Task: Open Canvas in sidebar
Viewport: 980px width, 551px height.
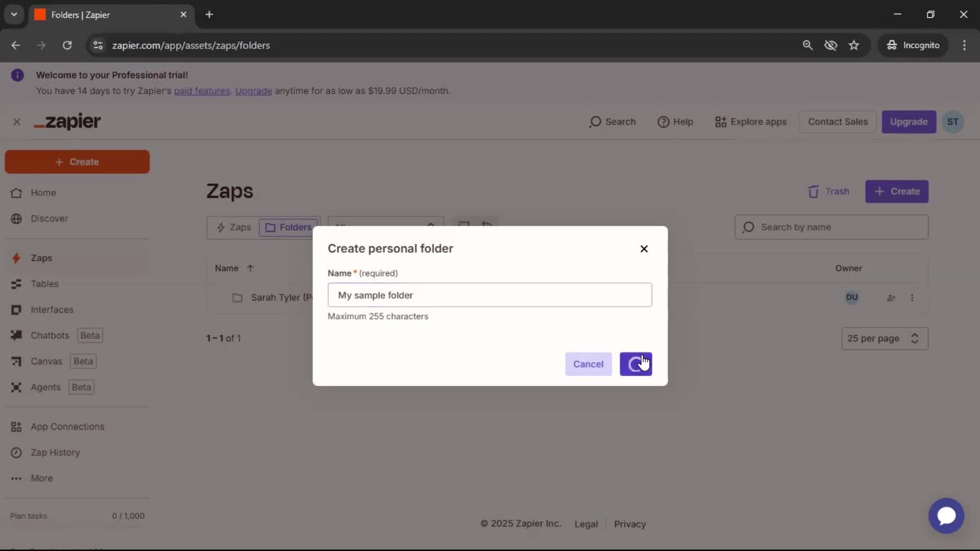Action: (77, 361)
